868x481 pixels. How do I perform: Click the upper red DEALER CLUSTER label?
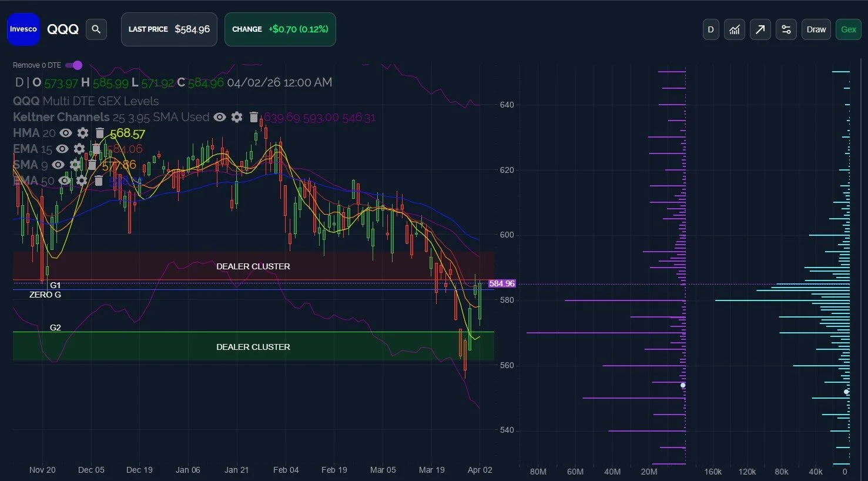(253, 266)
